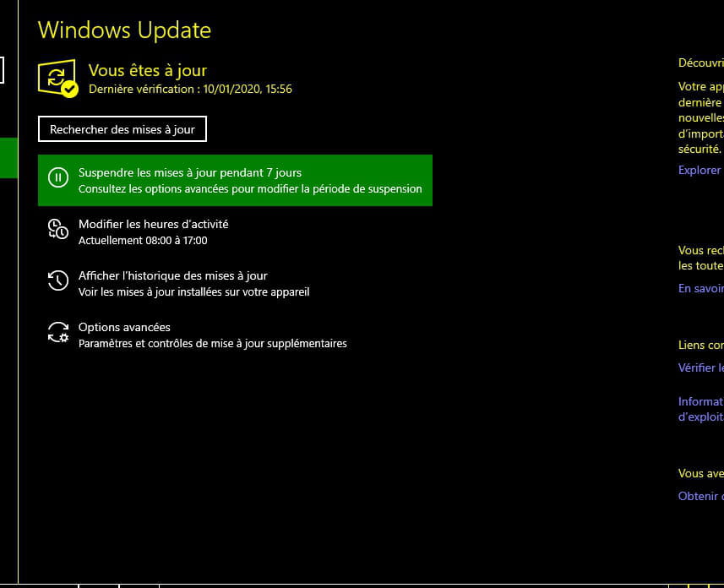Click the update history clock icon

click(58, 280)
